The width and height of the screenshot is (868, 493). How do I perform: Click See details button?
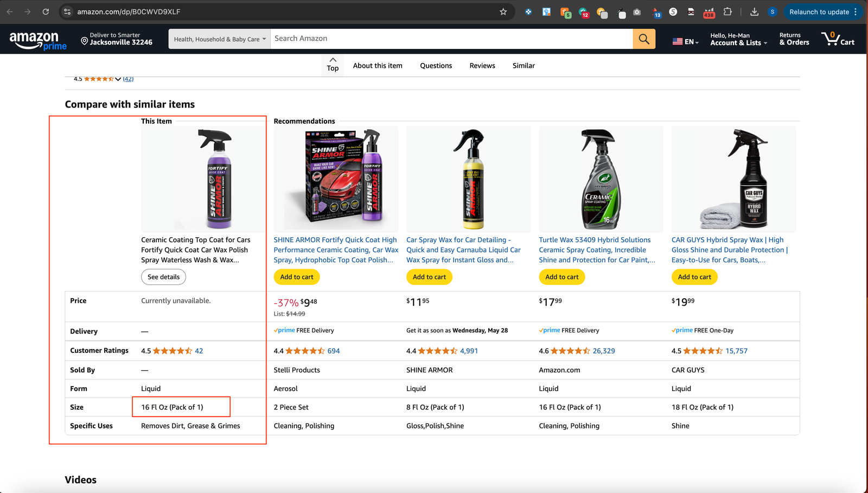[163, 277]
